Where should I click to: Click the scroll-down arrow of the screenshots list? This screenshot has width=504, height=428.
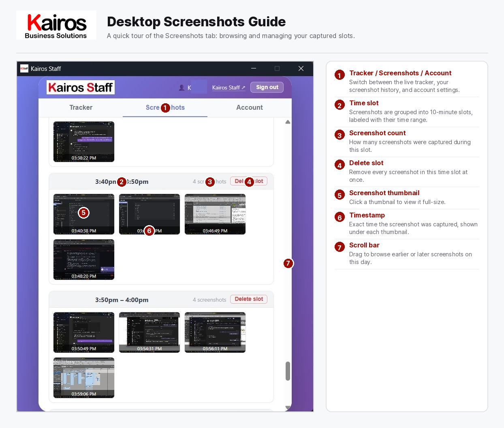click(288, 408)
